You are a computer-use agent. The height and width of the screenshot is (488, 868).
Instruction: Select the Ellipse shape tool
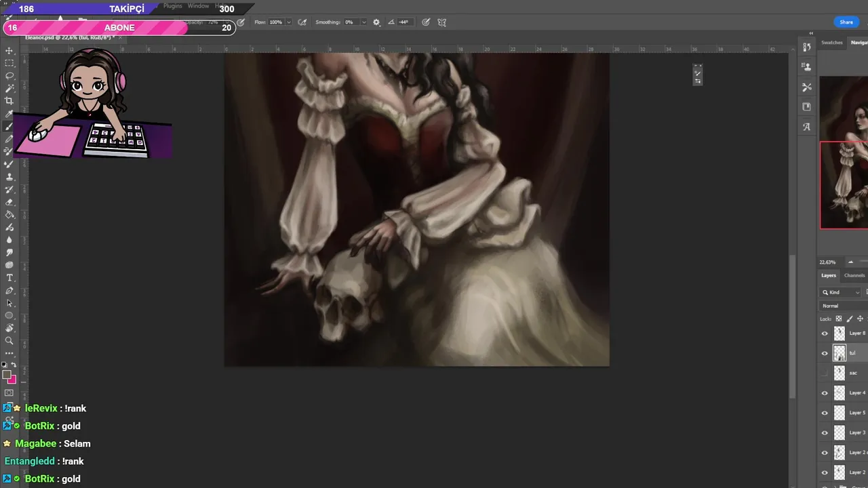9,316
